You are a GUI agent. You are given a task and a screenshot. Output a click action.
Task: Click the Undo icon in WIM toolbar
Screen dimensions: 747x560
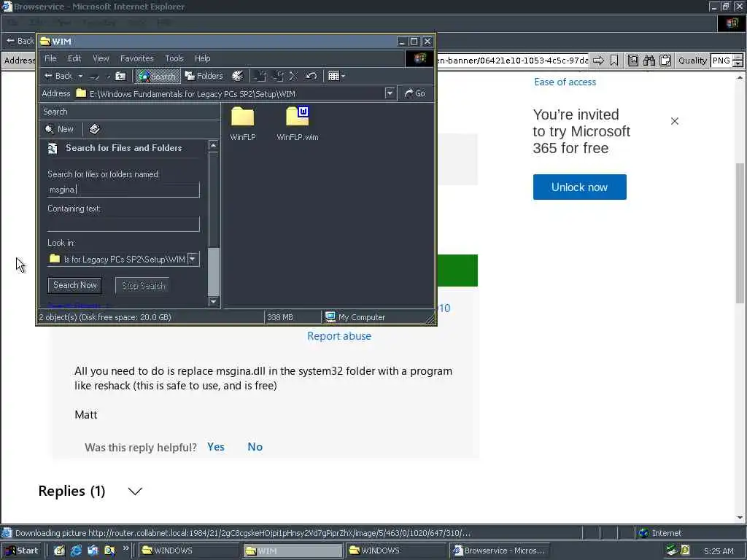tap(311, 76)
